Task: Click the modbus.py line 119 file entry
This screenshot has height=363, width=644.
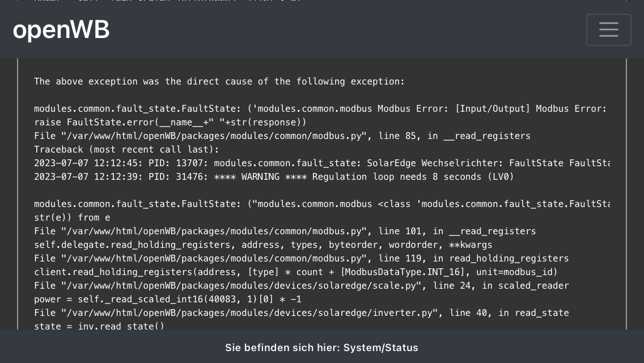Action: (x=301, y=259)
